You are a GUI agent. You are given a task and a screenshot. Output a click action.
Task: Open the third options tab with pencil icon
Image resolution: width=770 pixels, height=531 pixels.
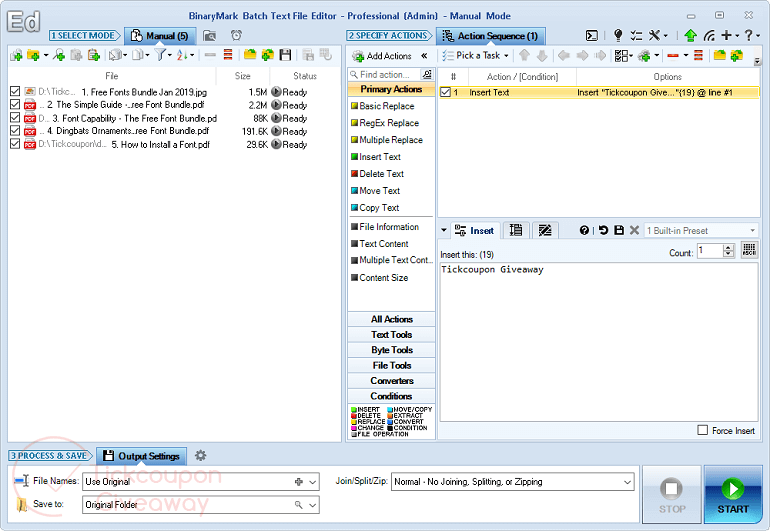click(545, 230)
